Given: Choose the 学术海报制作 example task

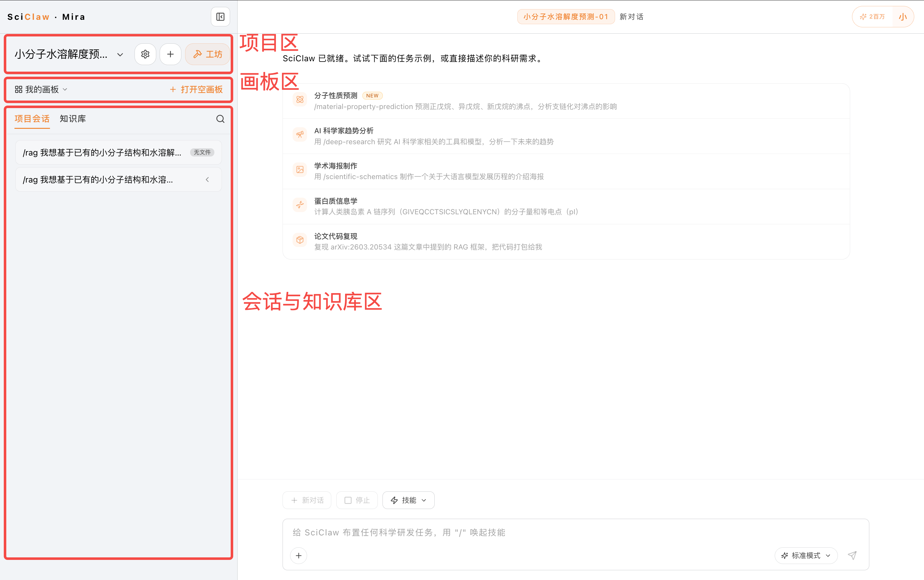Looking at the screenshot, I should coord(566,172).
